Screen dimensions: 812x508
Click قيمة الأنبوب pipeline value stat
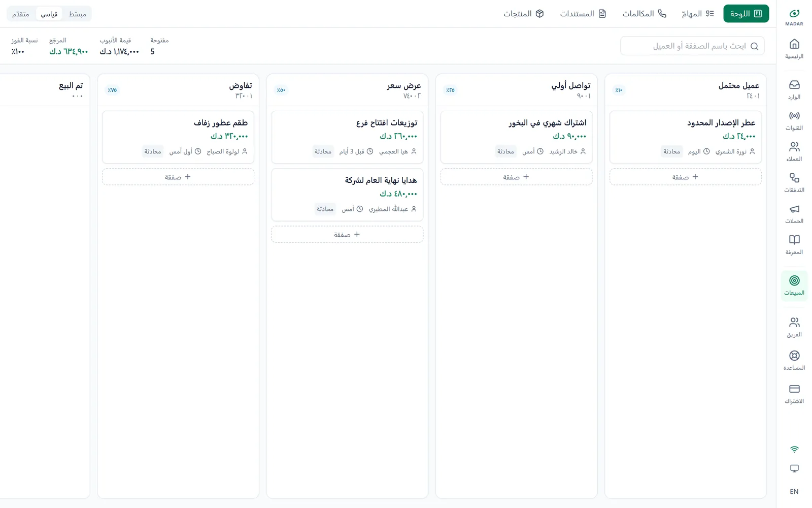(x=119, y=46)
